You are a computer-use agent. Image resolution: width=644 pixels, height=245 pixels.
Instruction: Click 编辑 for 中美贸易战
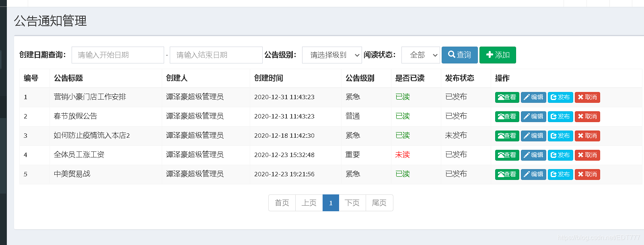[x=533, y=174]
